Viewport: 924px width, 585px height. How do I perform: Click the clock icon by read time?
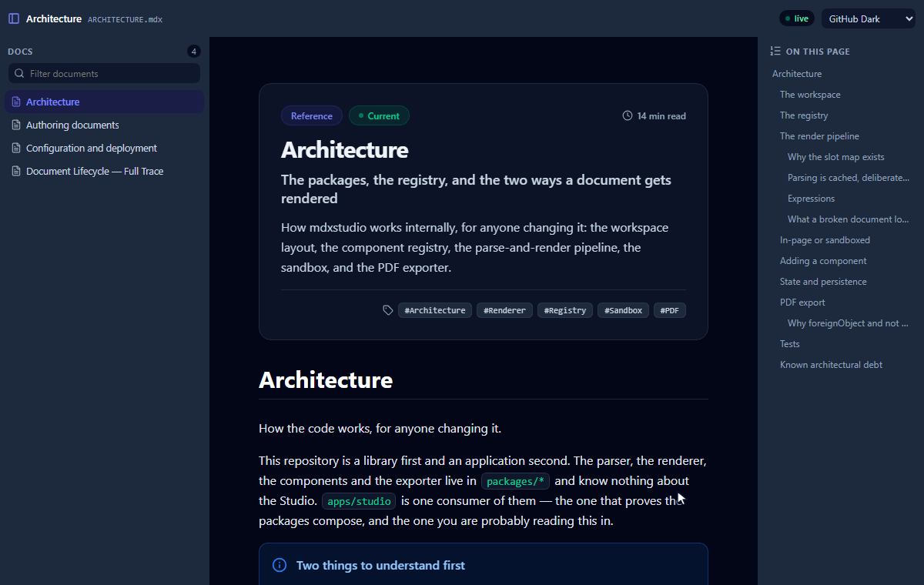[x=628, y=116]
